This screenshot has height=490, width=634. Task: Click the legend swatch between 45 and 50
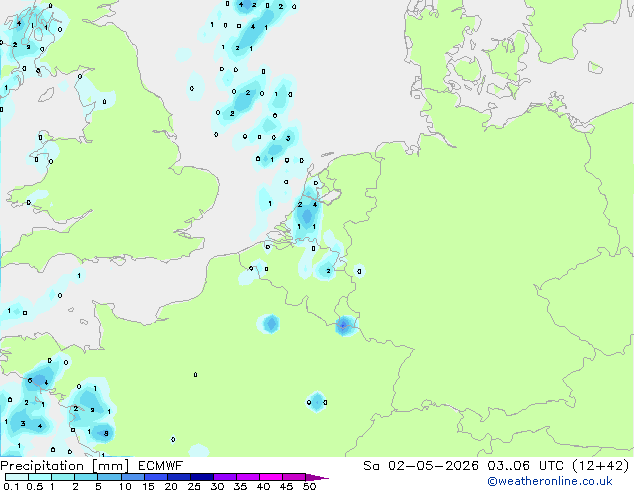294,477
